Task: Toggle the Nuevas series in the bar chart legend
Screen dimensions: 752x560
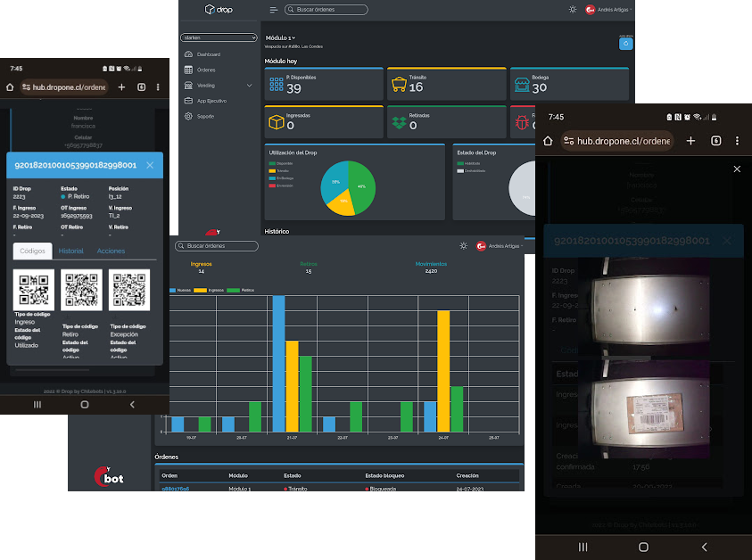Action: (x=180, y=290)
